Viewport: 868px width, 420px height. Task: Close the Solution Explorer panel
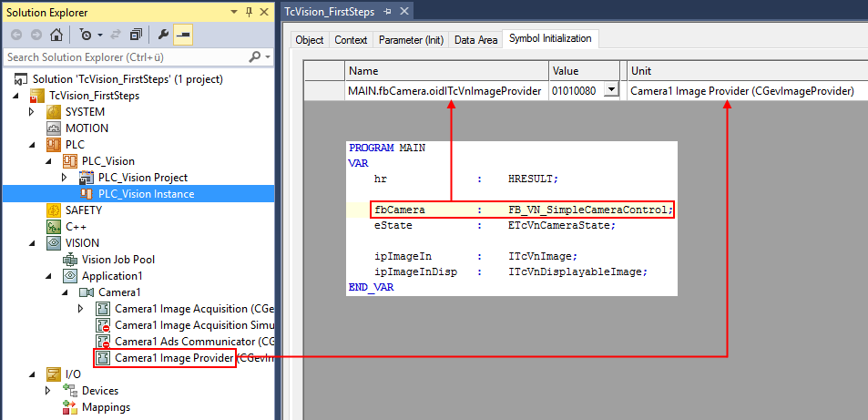click(265, 12)
